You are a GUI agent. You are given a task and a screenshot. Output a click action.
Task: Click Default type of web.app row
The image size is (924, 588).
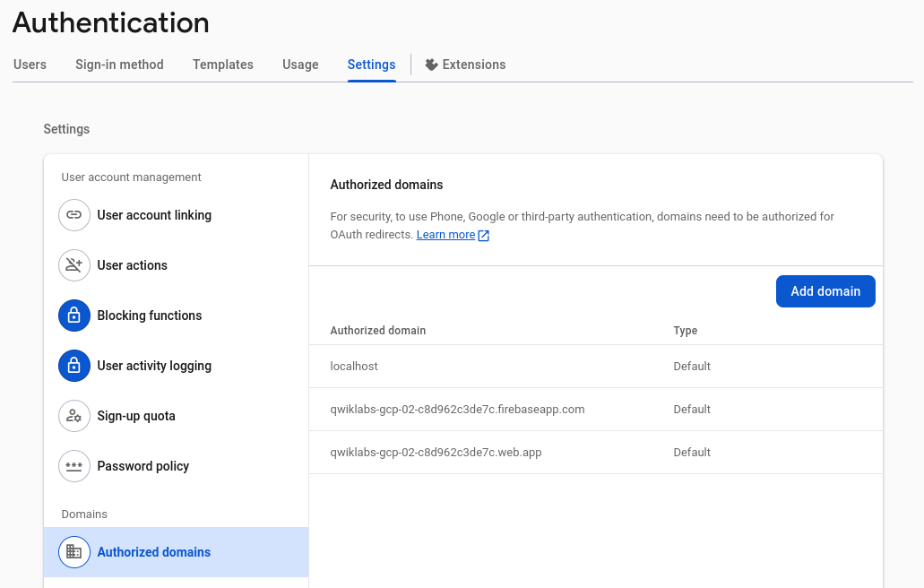(x=692, y=452)
